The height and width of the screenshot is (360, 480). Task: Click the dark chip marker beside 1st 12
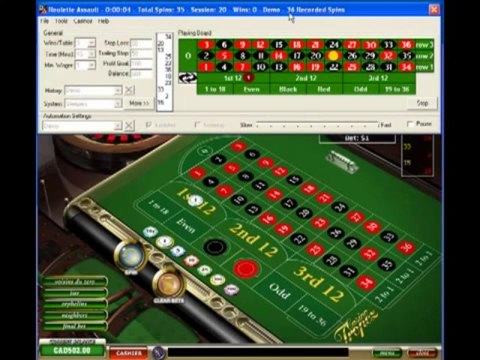(248, 78)
